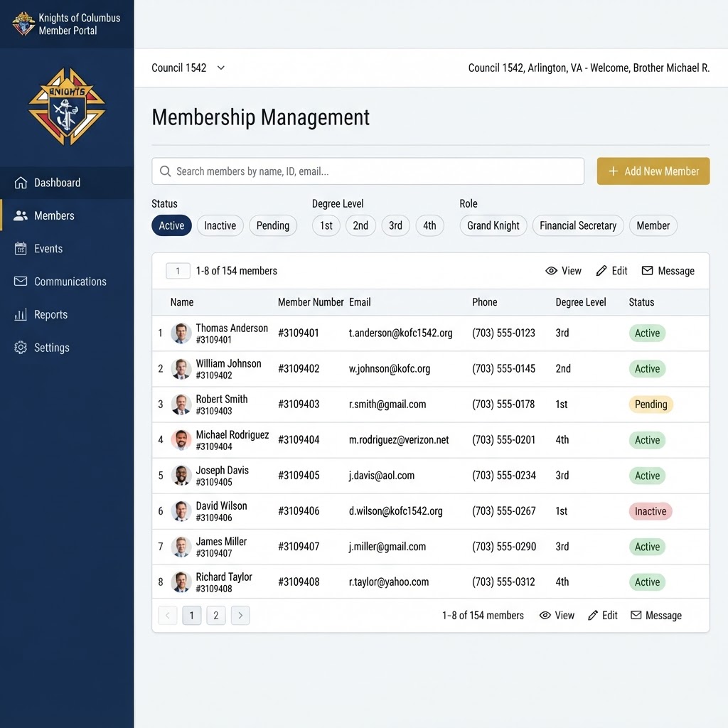Click the Settings gear icon
728x728 pixels.
(21, 347)
